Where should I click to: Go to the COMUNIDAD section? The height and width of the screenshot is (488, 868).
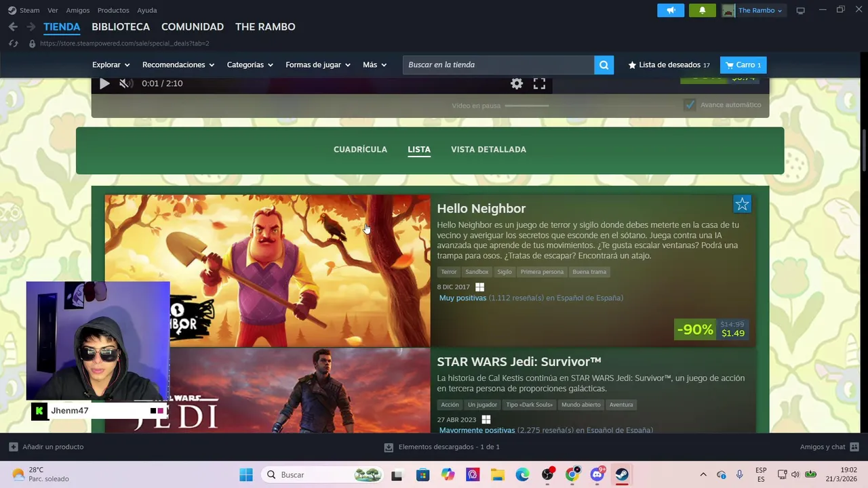click(193, 26)
